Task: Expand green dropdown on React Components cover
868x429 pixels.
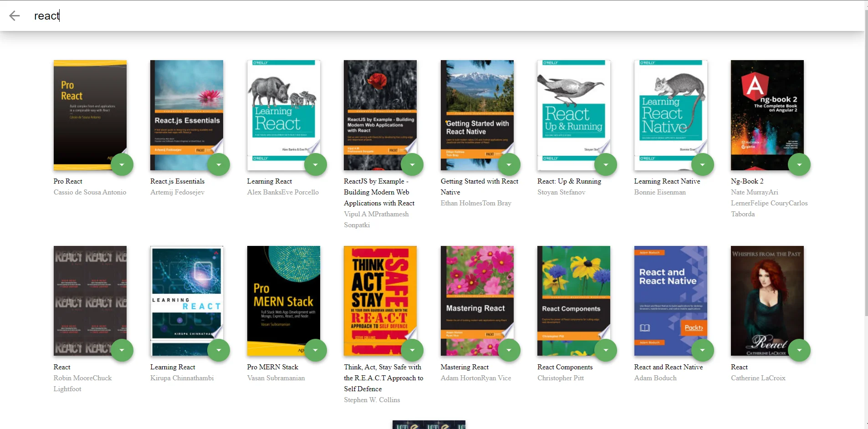Action: tap(606, 350)
